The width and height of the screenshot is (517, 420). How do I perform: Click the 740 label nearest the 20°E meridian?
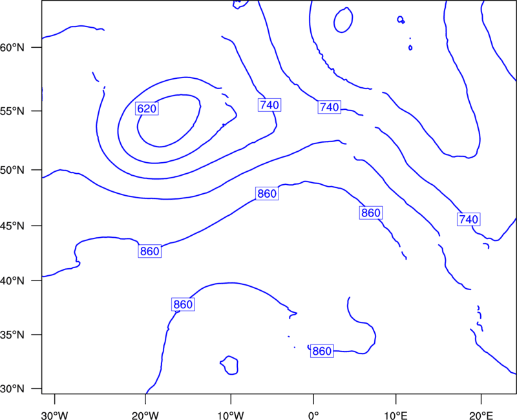[469, 219]
